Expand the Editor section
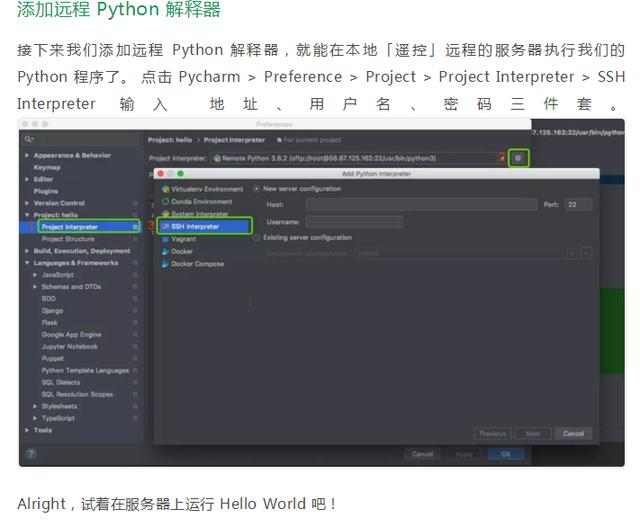Viewport: 640px width, 527px height. (x=27, y=179)
